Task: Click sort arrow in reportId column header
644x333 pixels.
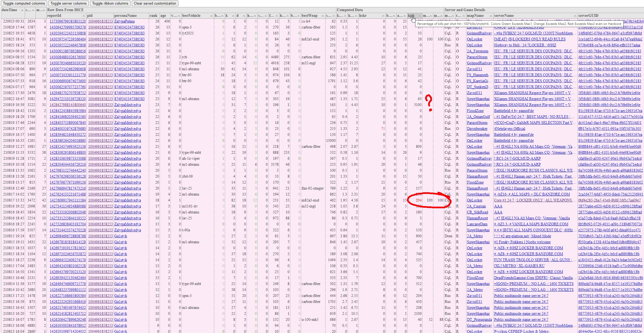Action: (x=84, y=16)
